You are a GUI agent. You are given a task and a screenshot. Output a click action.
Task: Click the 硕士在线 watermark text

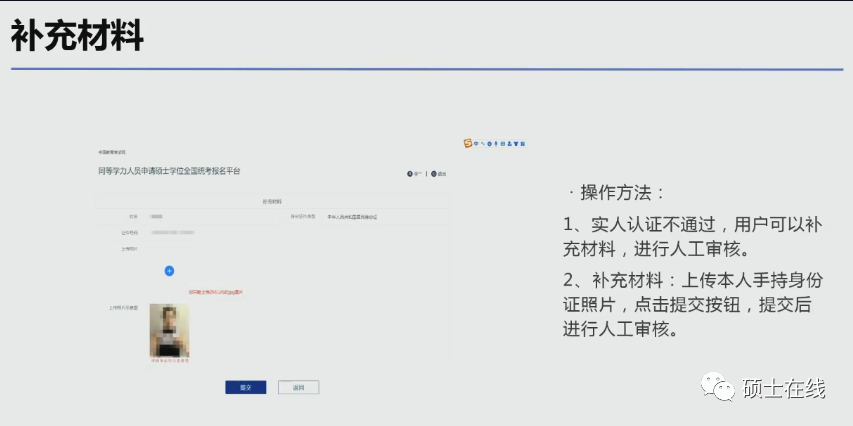784,388
